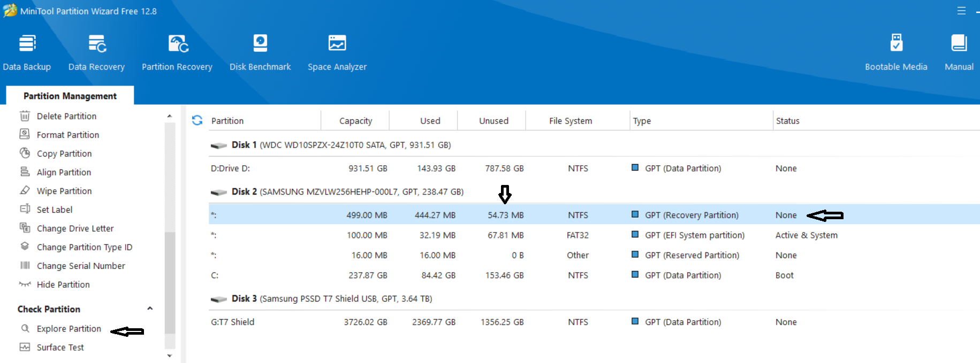Click the Disk 3 drive icon
The height and width of the screenshot is (363, 980).
coord(219,299)
